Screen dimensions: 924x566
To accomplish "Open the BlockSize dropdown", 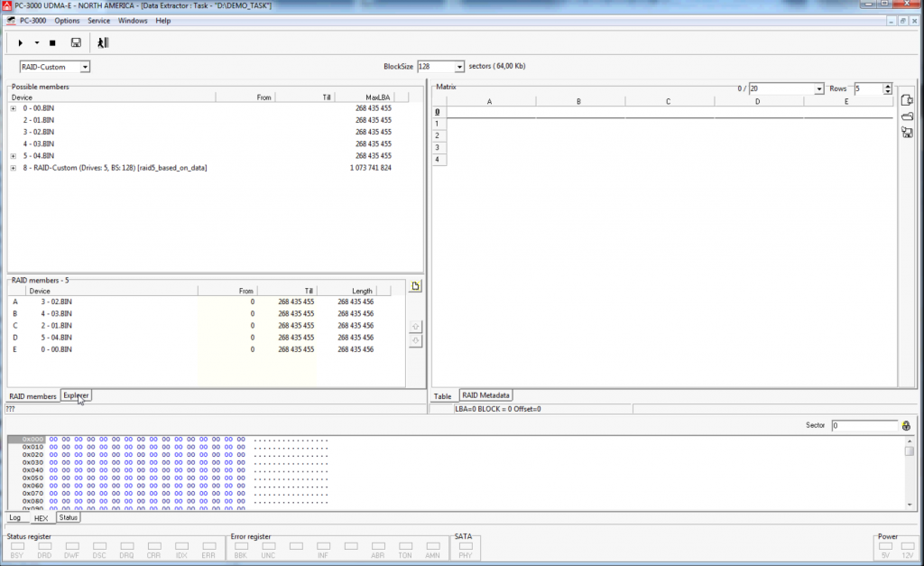I will click(x=459, y=67).
